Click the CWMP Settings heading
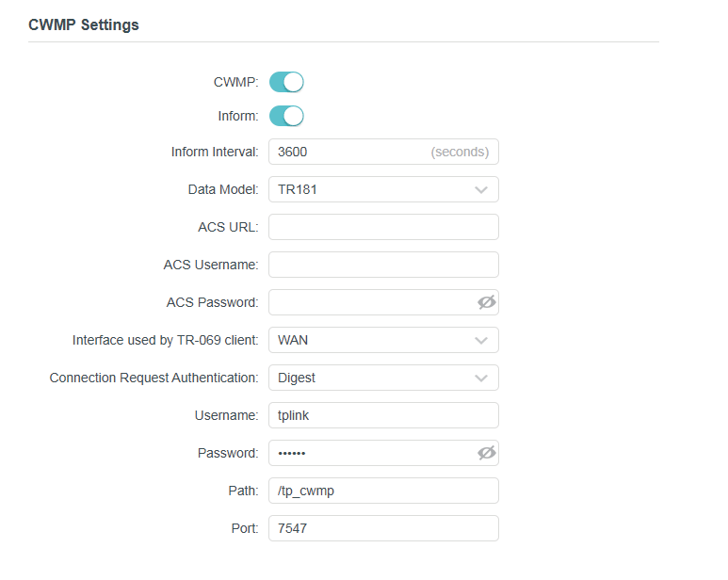Viewport: 728px width, 580px height. [x=84, y=24]
